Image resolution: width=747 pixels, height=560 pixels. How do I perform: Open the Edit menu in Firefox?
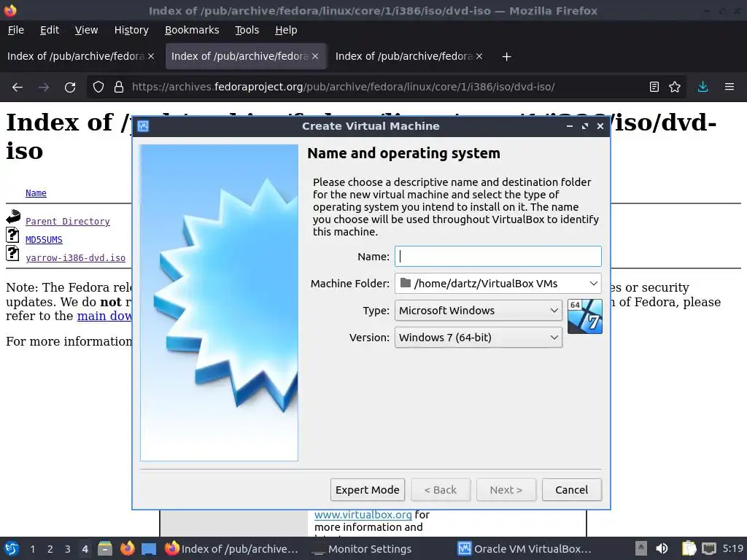[50, 30]
